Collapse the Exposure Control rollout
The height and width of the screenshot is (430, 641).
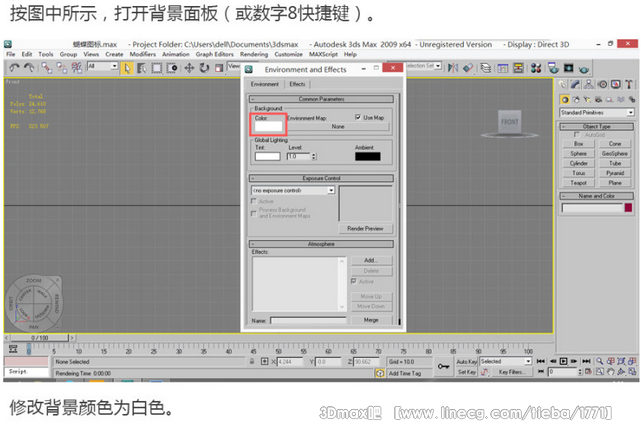tap(321, 178)
